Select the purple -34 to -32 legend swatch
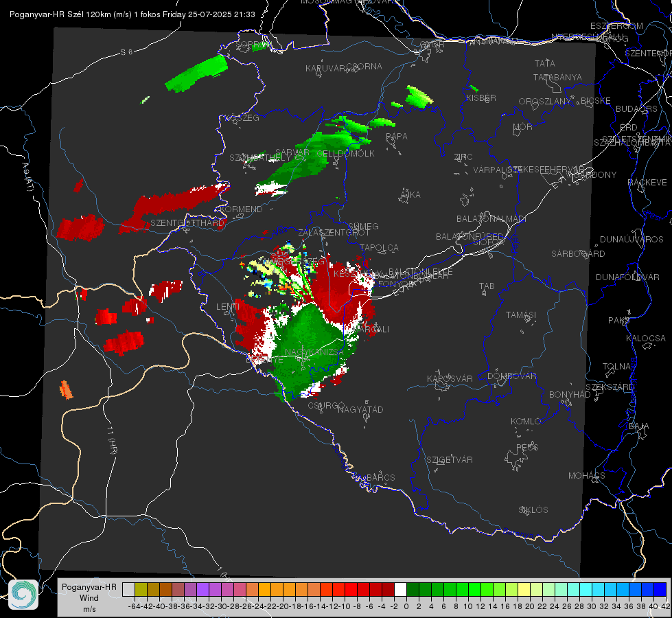 click(x=202, y=589)
